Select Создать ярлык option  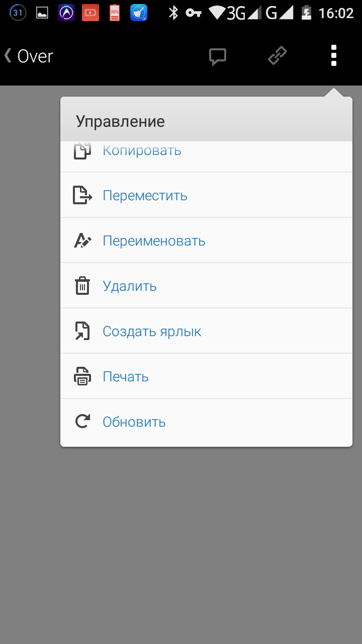pyautogui.click(x=152, y=331)
